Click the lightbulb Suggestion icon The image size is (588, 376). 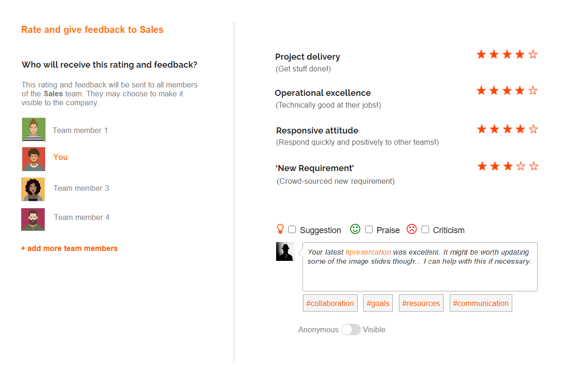pos(280,229)
